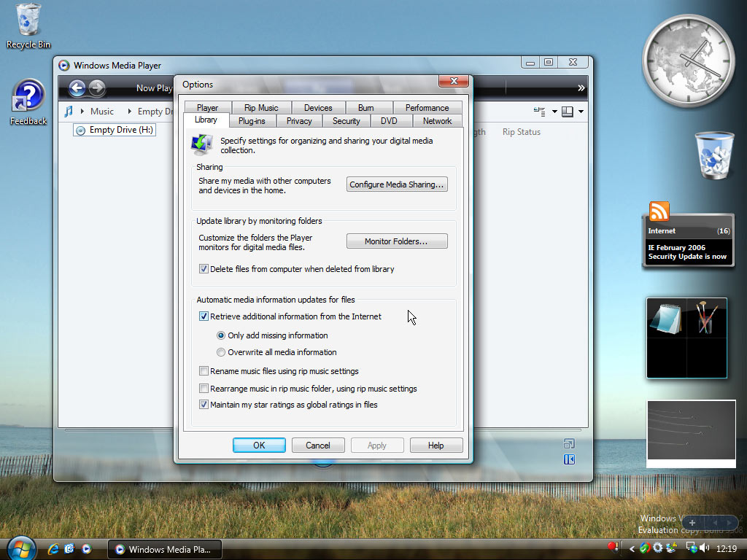The image size is (747, 560).
Task: Close the Options dialog with red X
Action: [454, 82]
